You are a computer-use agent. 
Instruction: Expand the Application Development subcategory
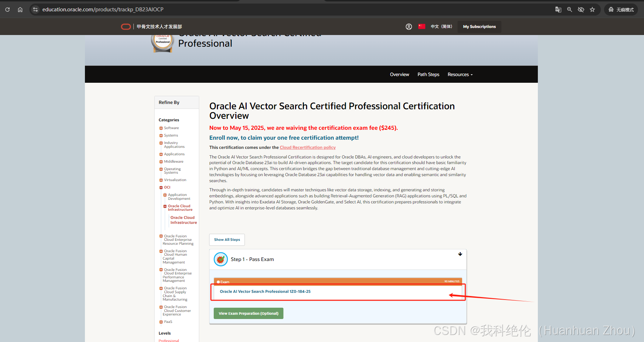pyautogui.click(x=165, y=195)
